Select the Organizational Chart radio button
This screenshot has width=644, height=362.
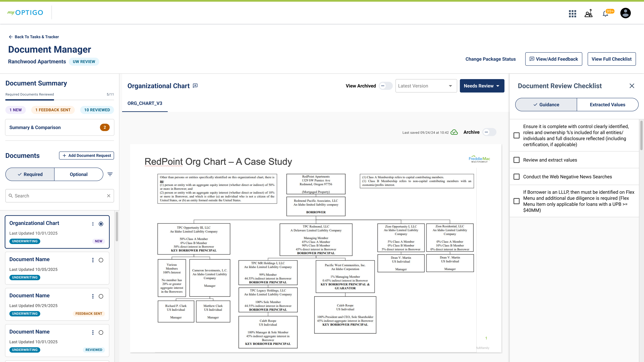coord(101,224)
